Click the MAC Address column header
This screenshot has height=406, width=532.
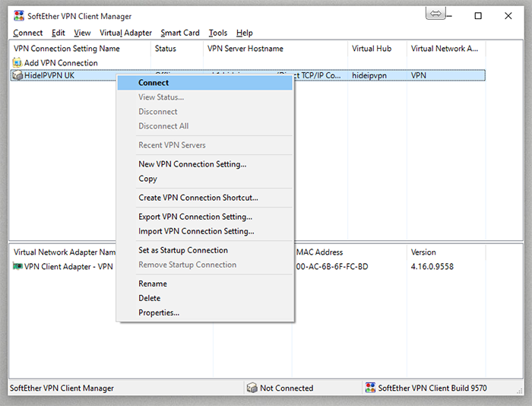[350, 252]
